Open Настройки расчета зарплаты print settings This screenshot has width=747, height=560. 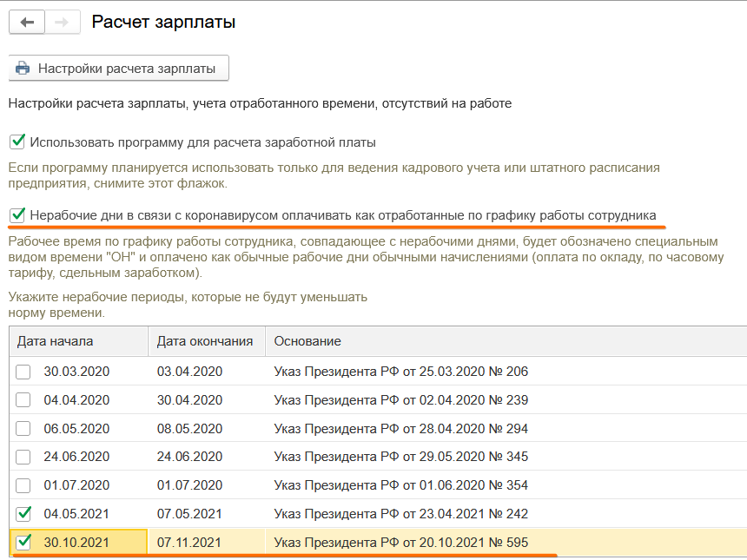118,68
